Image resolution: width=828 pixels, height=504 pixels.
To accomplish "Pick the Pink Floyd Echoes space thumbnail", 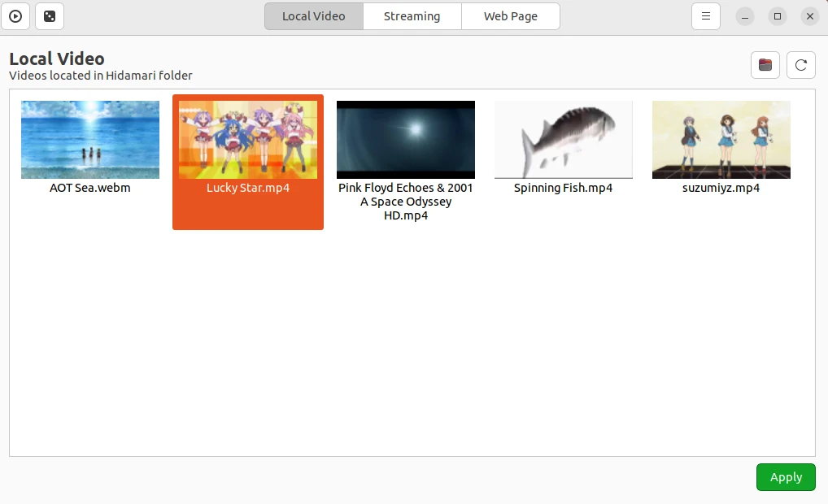I will 406,139.
